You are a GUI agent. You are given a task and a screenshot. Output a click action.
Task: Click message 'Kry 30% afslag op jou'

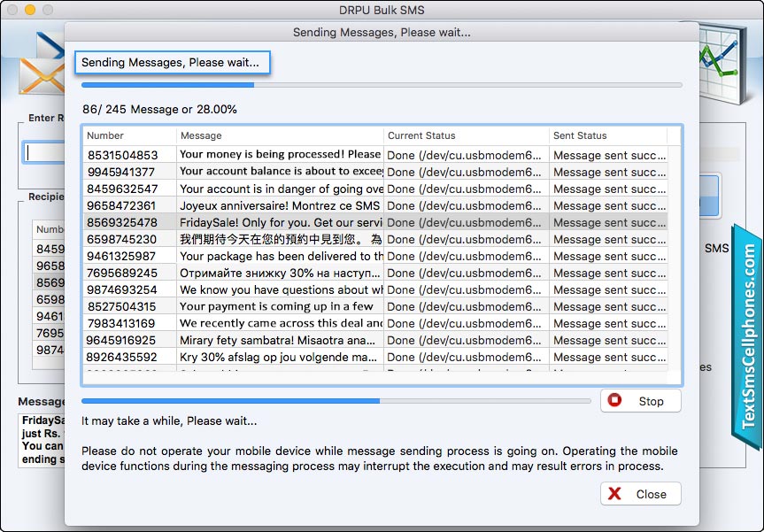278,357
